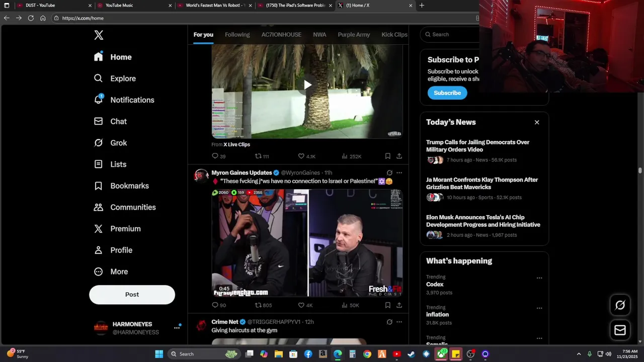644x362 pixels.
Task: Open Myron Gaines Updates profile avatar
Action: [201, 175]
